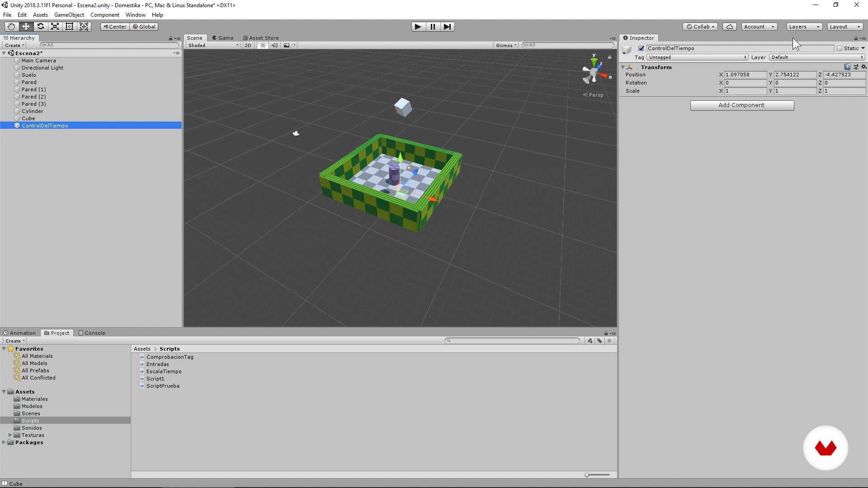
Task: Open the Escena2 scene options menu
Action: pos(176,53)
